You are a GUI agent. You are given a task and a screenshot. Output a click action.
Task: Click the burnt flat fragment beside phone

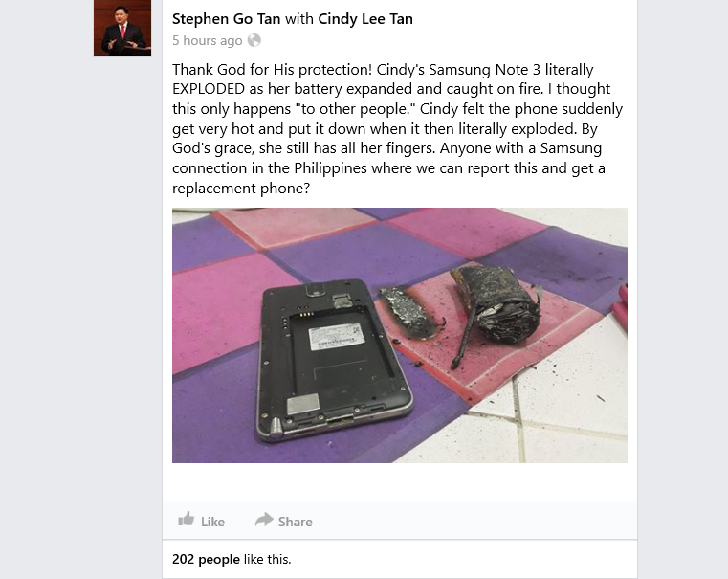tap(409, 312)
